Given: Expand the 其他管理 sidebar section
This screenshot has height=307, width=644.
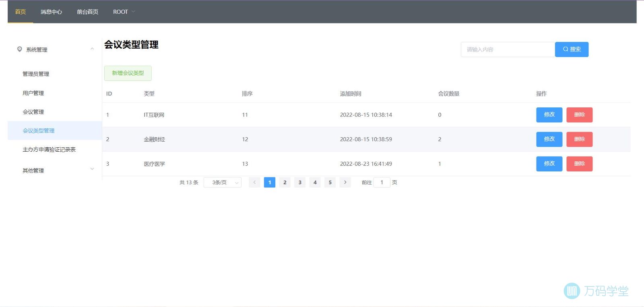Looking at the screenshot, I should point(55,170).
